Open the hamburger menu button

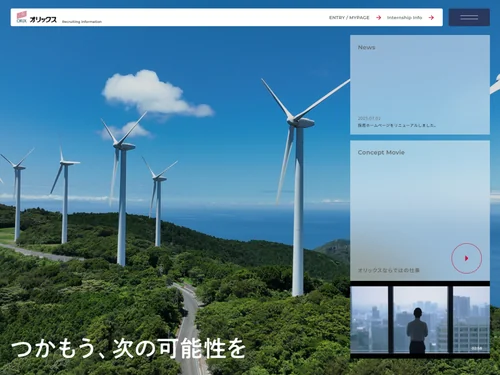click(469, 17)
